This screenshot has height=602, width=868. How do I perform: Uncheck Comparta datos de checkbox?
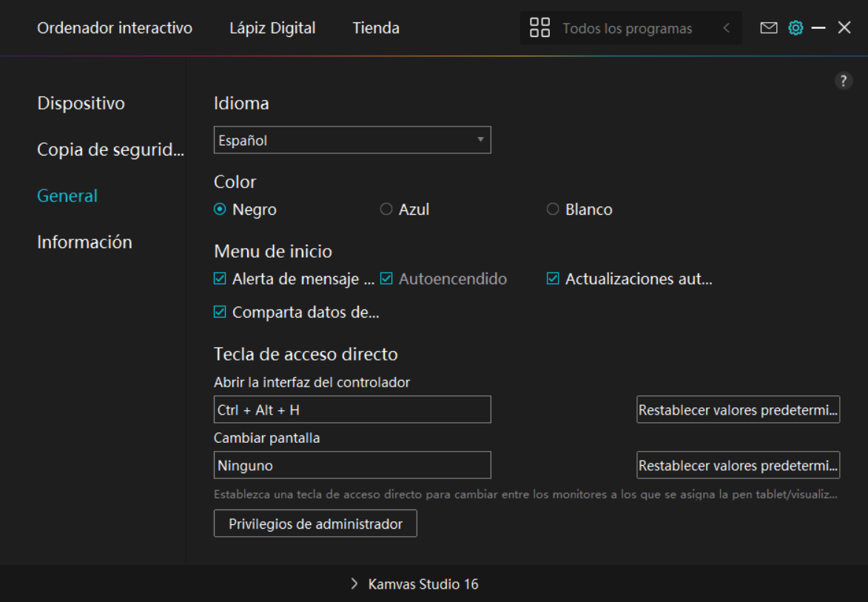point(220,312)
